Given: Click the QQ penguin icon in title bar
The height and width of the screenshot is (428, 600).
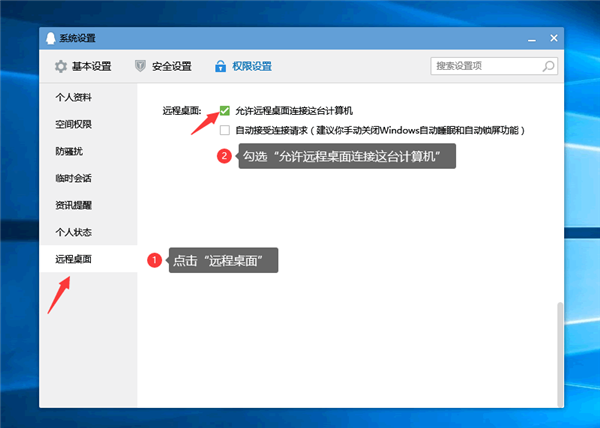Looking at the screenshot, I should [x=51, y=38].
